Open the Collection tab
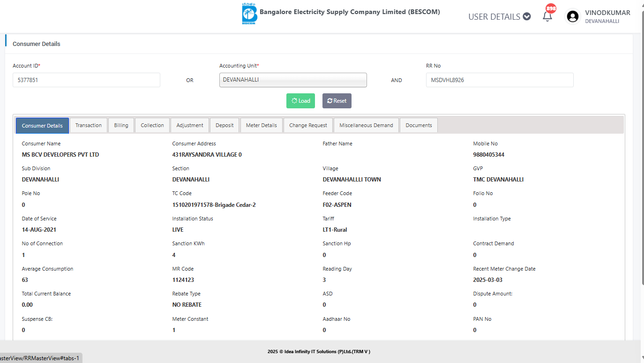This screenshot has width=644, height=363. tap(152, 125)
